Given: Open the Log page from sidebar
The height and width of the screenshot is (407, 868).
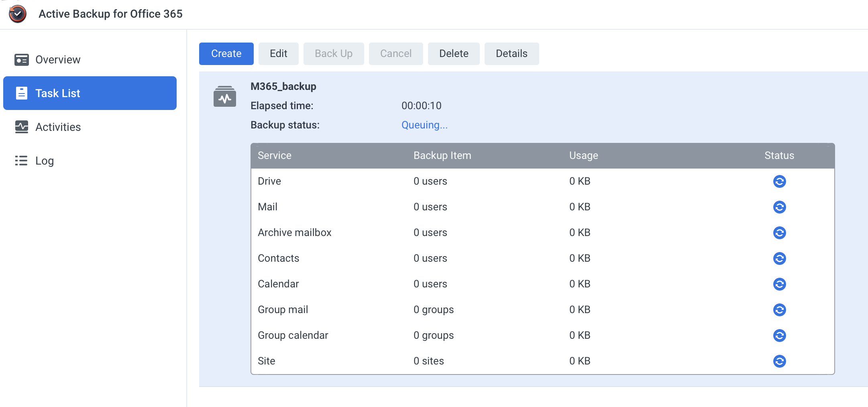Looking at the screenshot, I should tap(44, 161).
